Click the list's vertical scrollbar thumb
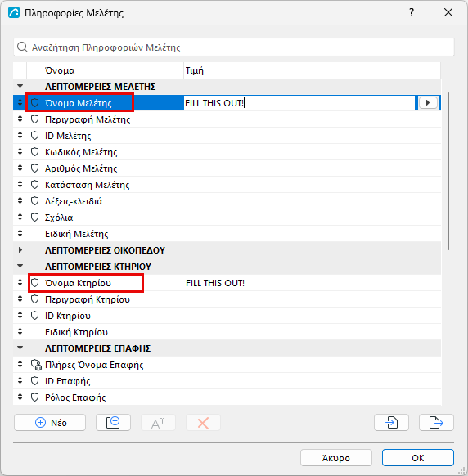The width and height of the screenshot is (468, 476). click(x=448, y=172)
